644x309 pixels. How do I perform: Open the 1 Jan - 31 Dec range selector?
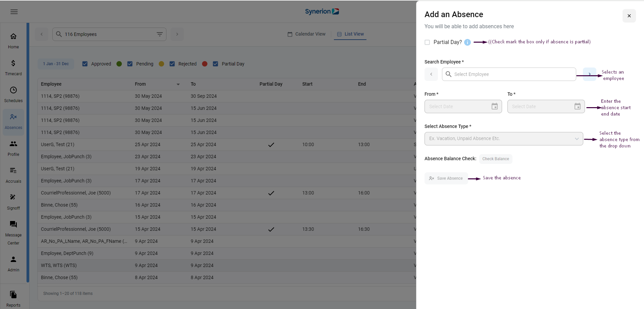click(x=56, y=64)
